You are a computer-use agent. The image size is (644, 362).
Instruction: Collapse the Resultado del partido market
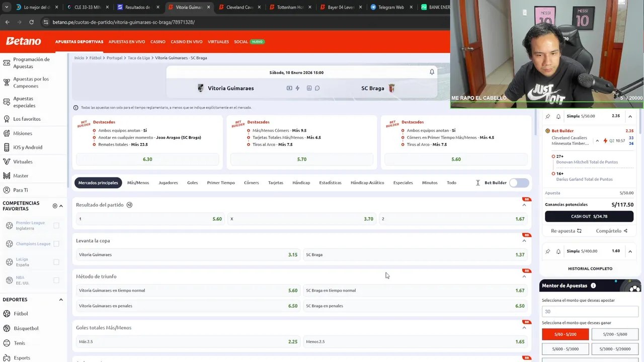524,205
